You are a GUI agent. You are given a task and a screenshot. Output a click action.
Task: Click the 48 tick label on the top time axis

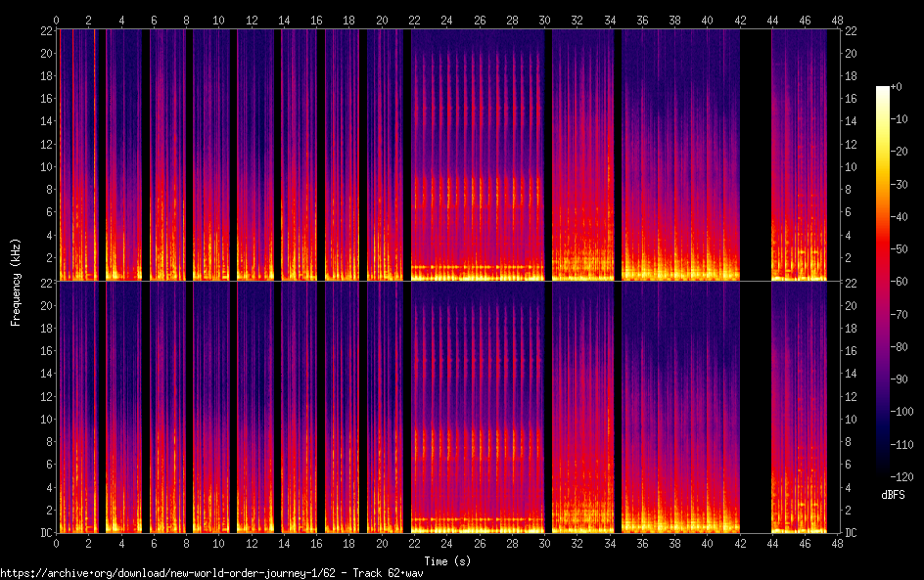point(836,20)
